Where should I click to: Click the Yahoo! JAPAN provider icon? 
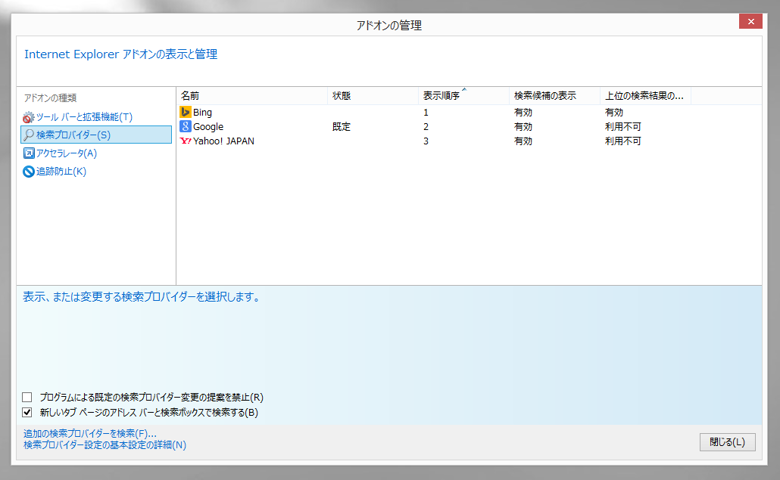pos(185,141)
